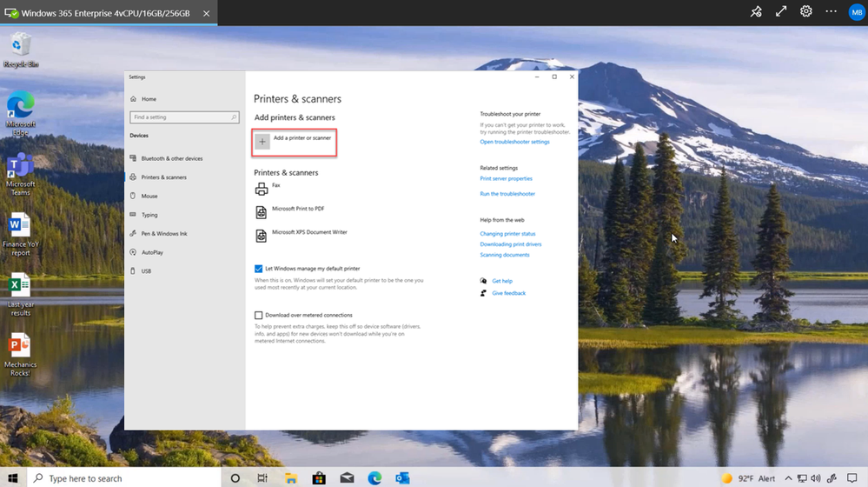Select Printers & scanners in sidebar
The image size is (868, 487).
coord(158,177)
